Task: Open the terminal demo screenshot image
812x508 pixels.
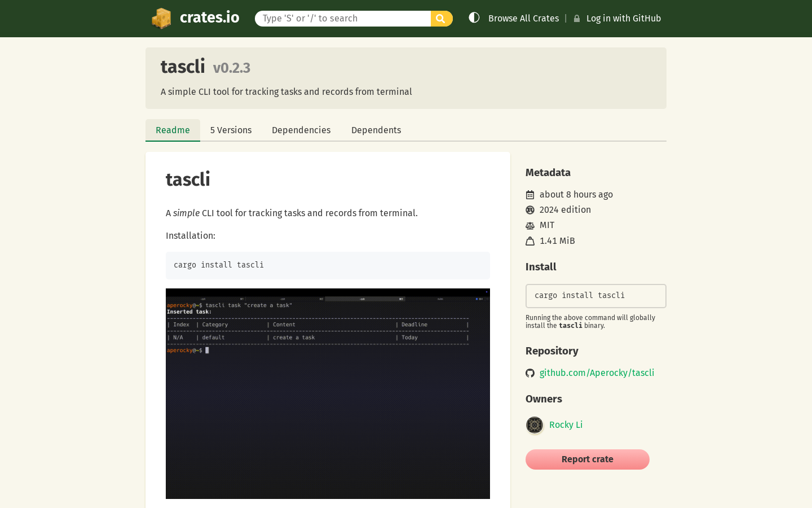Action: pos(328,393)
